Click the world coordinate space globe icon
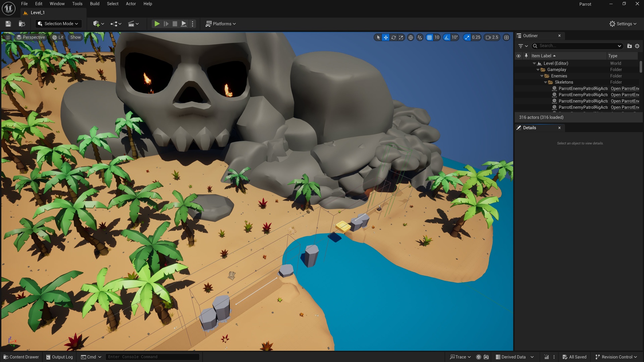 coord(411,38)
